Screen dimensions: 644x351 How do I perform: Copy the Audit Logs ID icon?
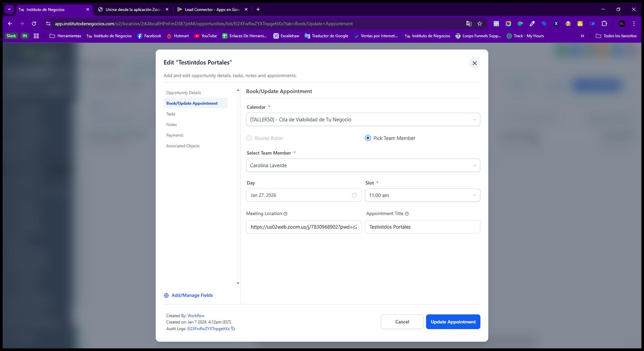233,329
